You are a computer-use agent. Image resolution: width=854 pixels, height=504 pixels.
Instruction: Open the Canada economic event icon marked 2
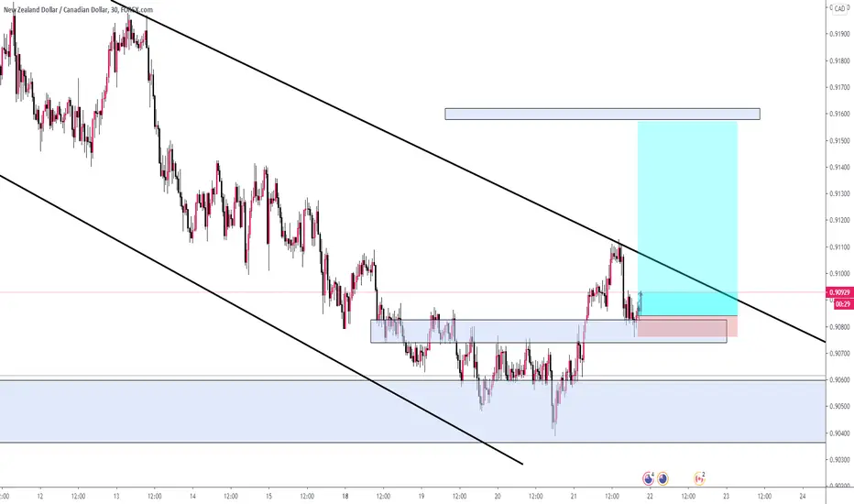click(x=699, y=478)
